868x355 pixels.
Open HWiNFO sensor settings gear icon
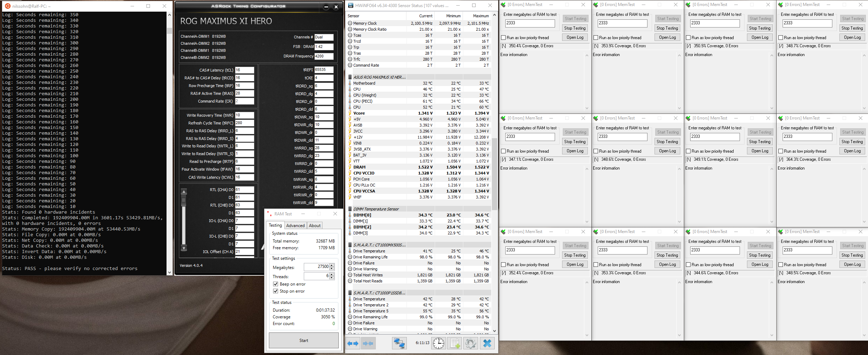(x=471, y=343)
